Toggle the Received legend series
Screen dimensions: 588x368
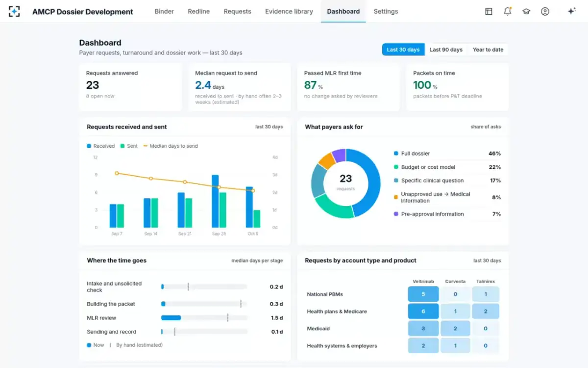(x=100, y=146)
